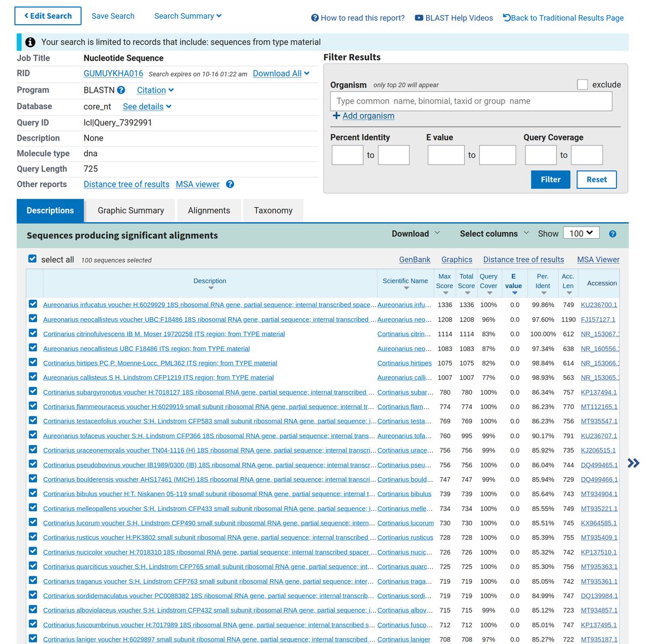Click help icon next to MSA viewer

tap(230, 184)
